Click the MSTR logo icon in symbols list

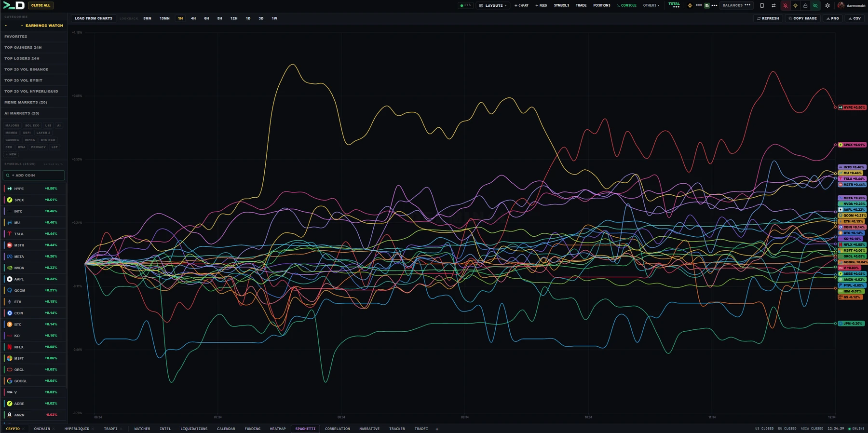click(10, 245)
